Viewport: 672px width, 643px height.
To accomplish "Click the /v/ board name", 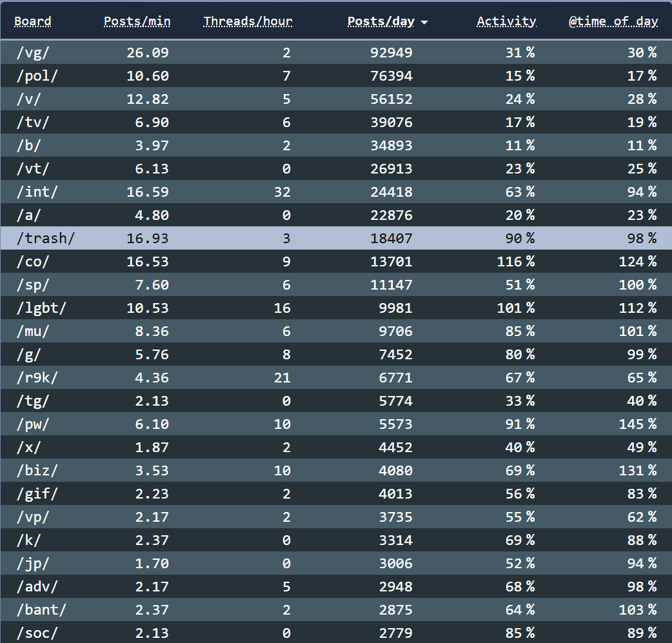I will [x=28, y=99].
